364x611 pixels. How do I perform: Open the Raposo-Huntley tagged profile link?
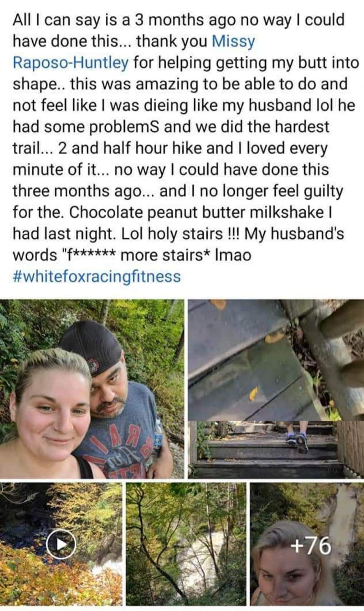[71, 63]
